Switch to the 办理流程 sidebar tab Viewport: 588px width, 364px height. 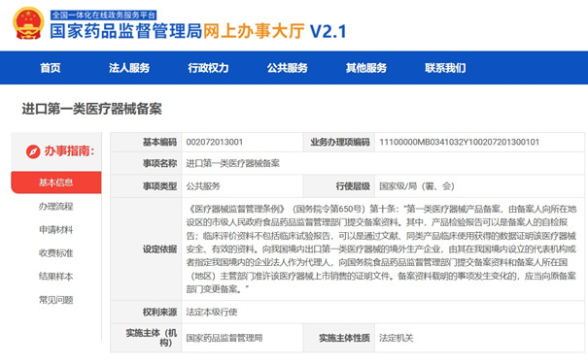(x=56, y=207)
